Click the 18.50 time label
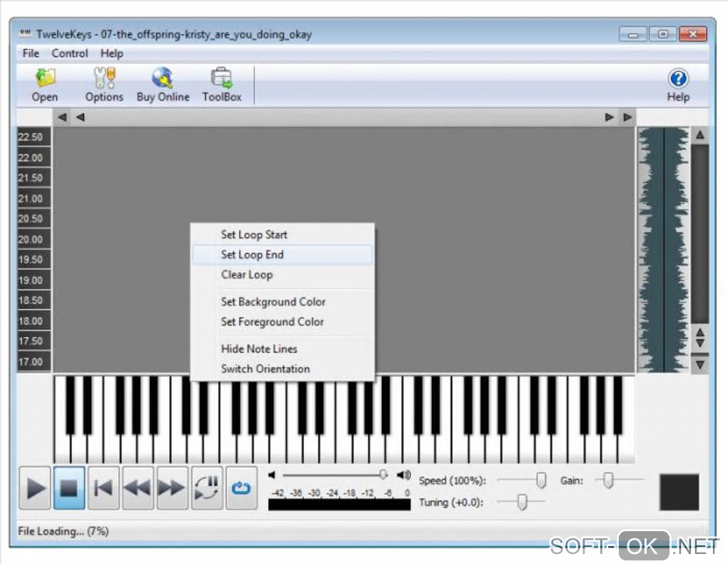 coord(31,300)
